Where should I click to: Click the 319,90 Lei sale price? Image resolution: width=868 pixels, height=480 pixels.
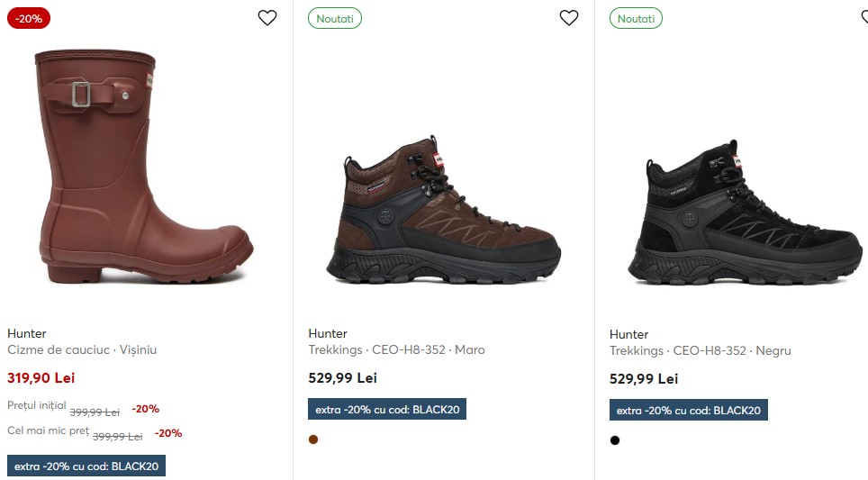pyautogui.click(x=41, y=378)
